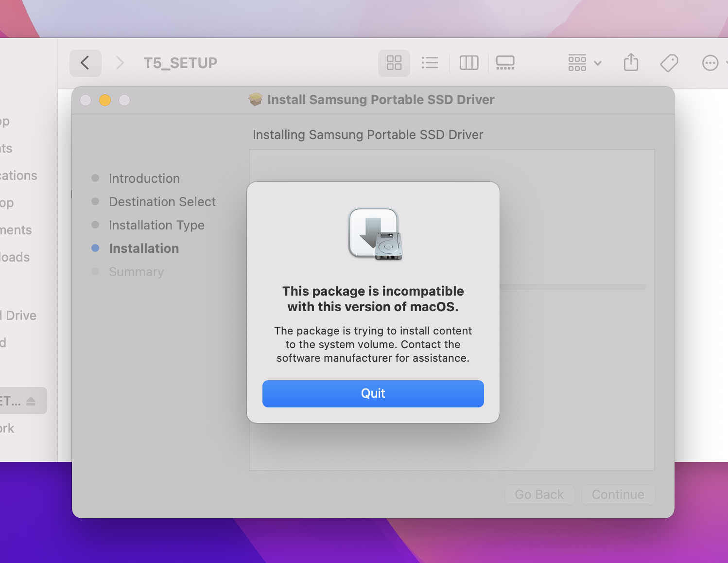Click the incompatible package warning text

pyautogui.click(x=373, y=299)
